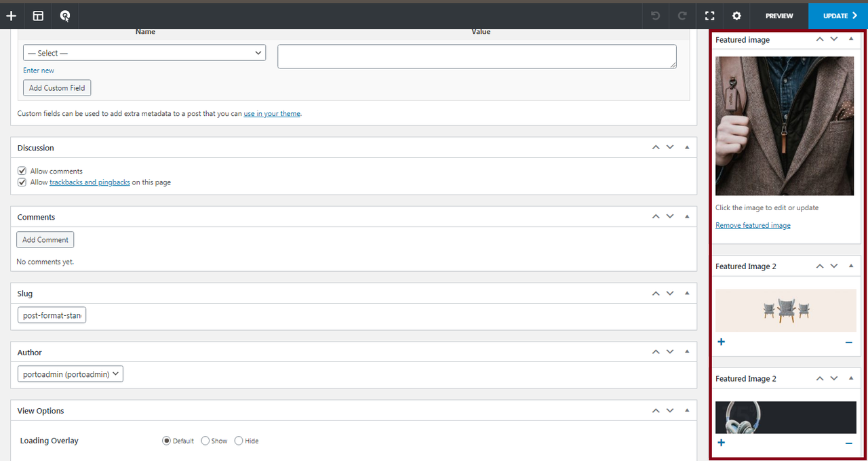Move the Slug panel down

point(670,294)
